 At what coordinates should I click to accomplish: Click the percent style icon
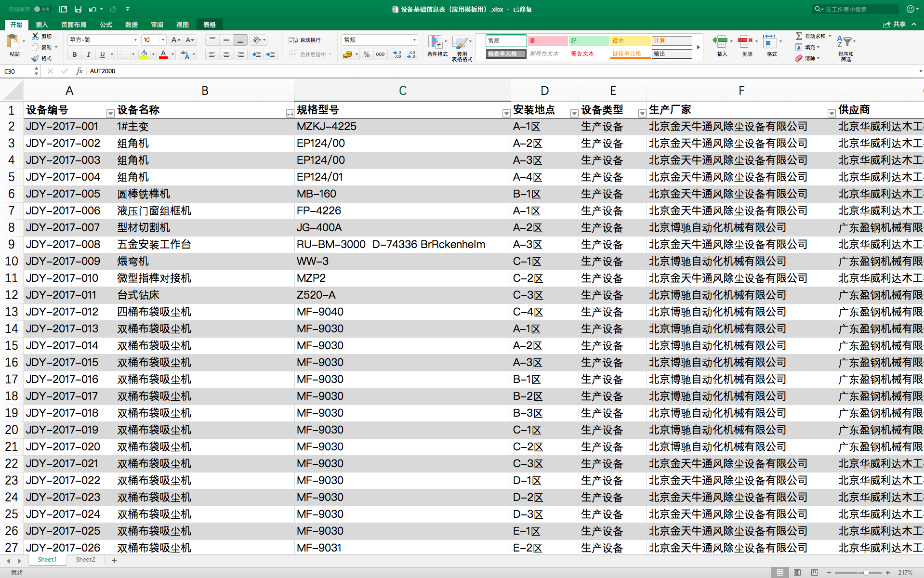click(x=367, y=54)
